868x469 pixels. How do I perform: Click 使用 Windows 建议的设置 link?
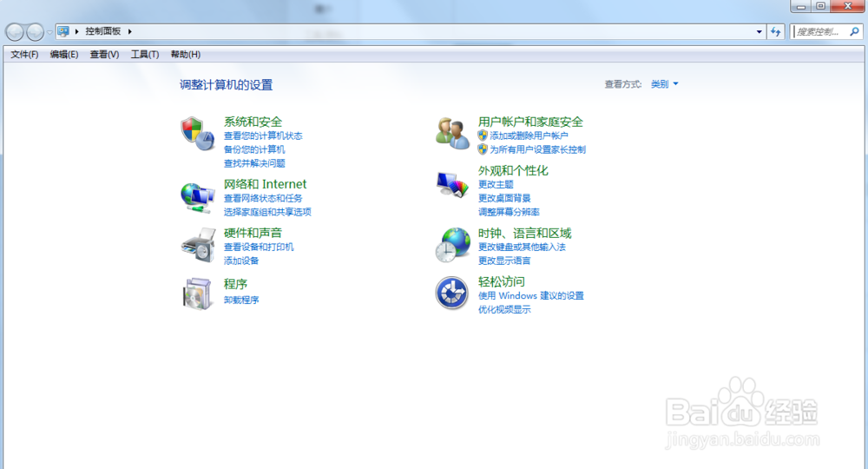[x=531, y=295]
